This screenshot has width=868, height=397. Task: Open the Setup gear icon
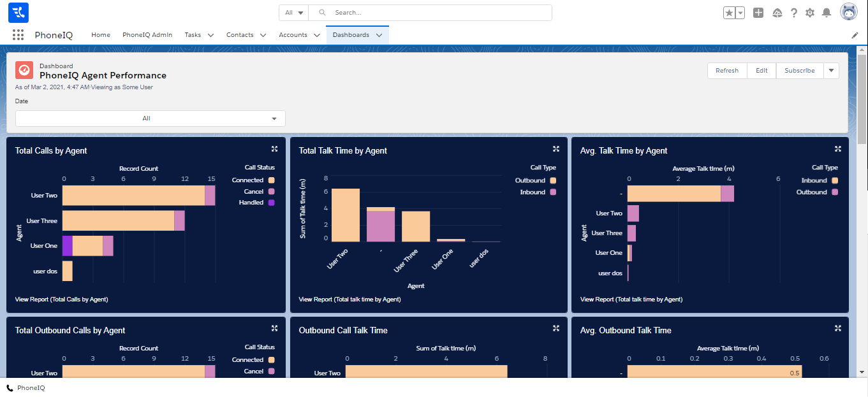pyautogui.click(x=810, y=13)
